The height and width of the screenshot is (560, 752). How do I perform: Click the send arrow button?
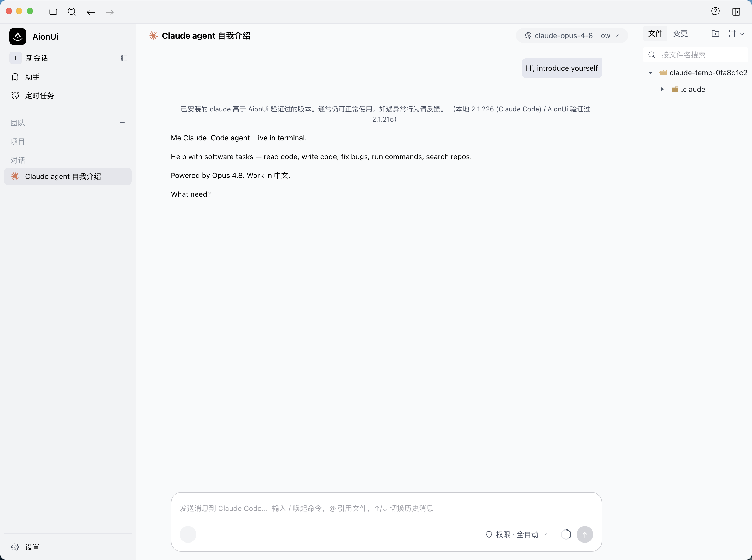(585, 535)
